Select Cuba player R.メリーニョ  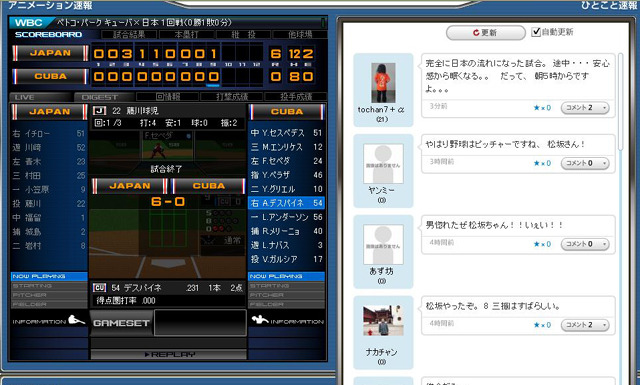click(x=287, y=231)
